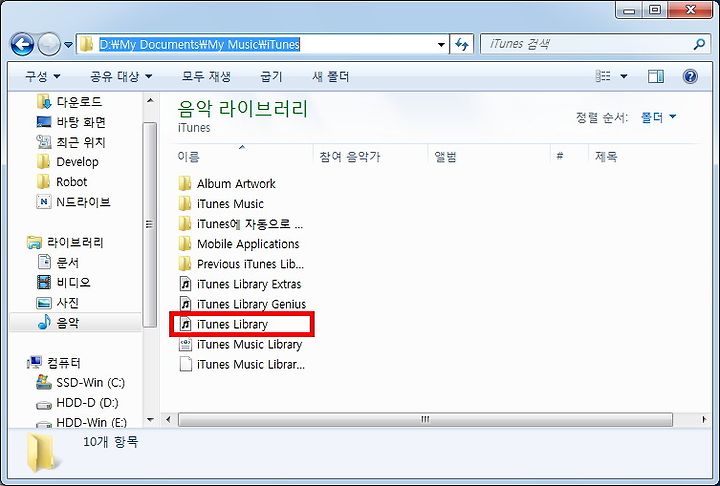The image size is (720, 486).
Task: Open the 공유 대상 menu
Action: pos(121,76)
